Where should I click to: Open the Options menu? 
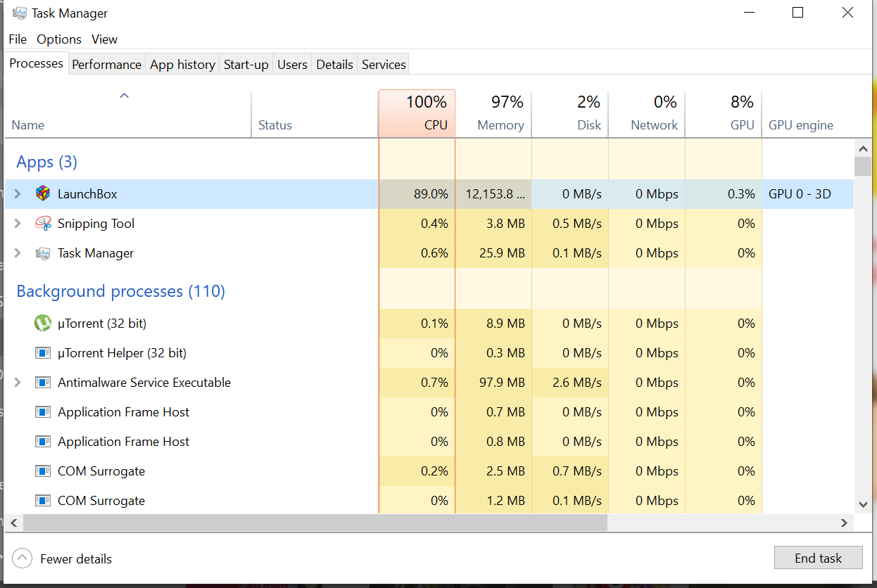coord(59,39)
